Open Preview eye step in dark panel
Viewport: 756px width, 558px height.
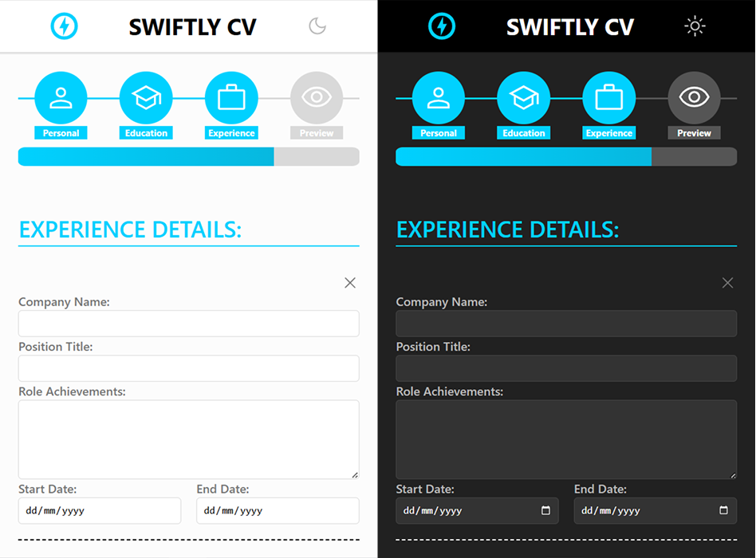(694, 98)
